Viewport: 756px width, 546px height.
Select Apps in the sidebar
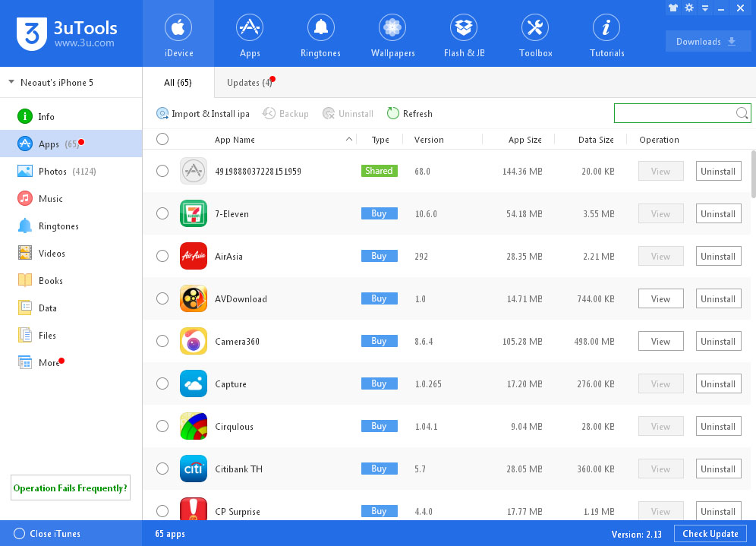coord(71,144)
